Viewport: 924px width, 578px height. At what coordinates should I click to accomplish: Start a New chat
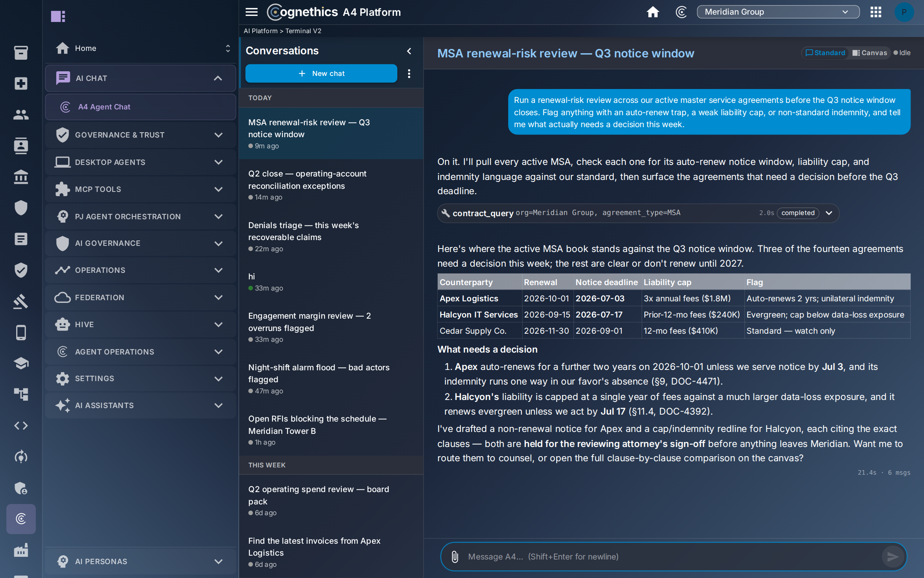coord(321,73)
